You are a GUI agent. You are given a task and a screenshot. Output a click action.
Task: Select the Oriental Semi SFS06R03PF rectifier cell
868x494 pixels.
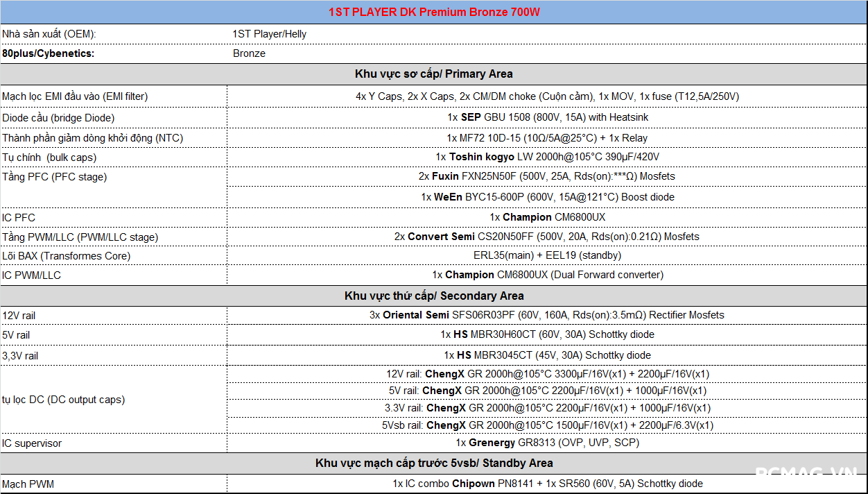tap(547, 315)
